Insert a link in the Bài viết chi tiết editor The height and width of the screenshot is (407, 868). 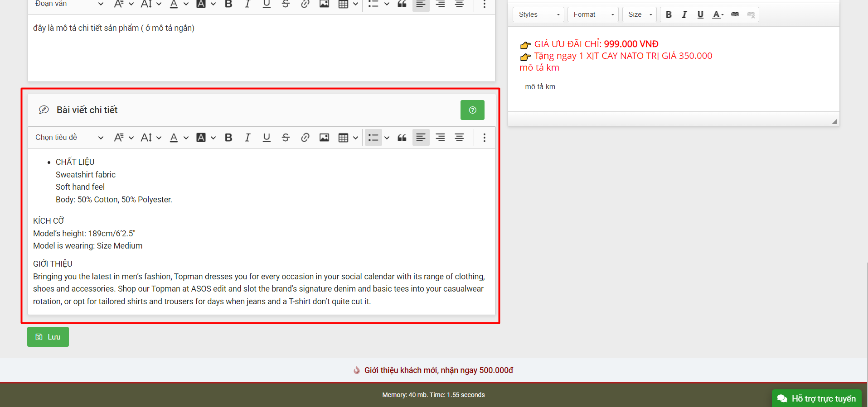click(x=305, y=138)
